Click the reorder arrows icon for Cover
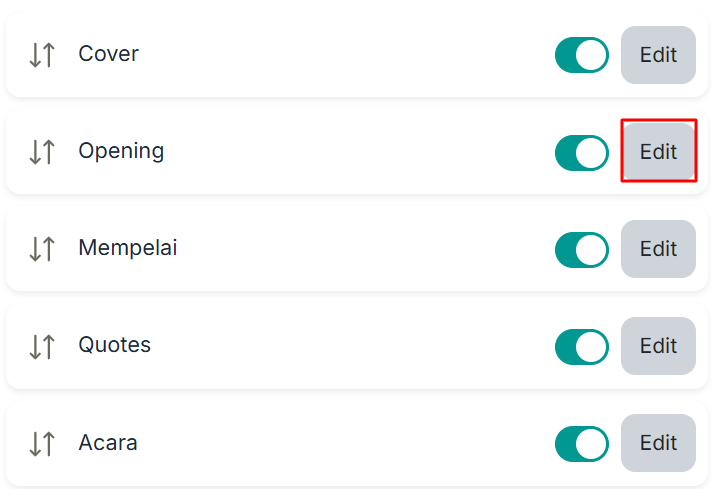 (x=42, y=55)
